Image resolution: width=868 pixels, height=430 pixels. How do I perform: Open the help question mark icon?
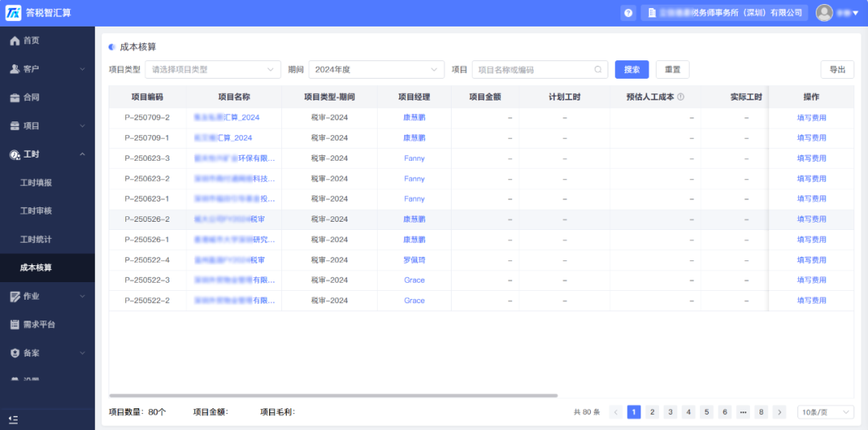(628, 13)
